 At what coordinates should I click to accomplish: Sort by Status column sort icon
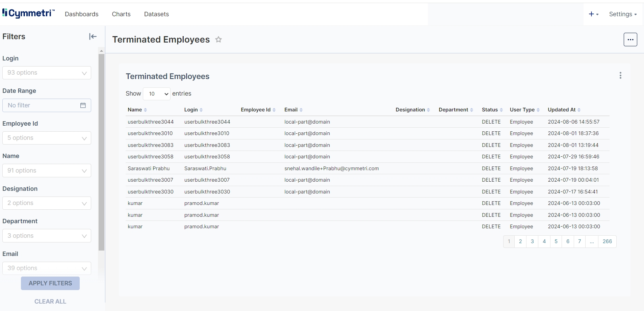click(x=501, y=110)
